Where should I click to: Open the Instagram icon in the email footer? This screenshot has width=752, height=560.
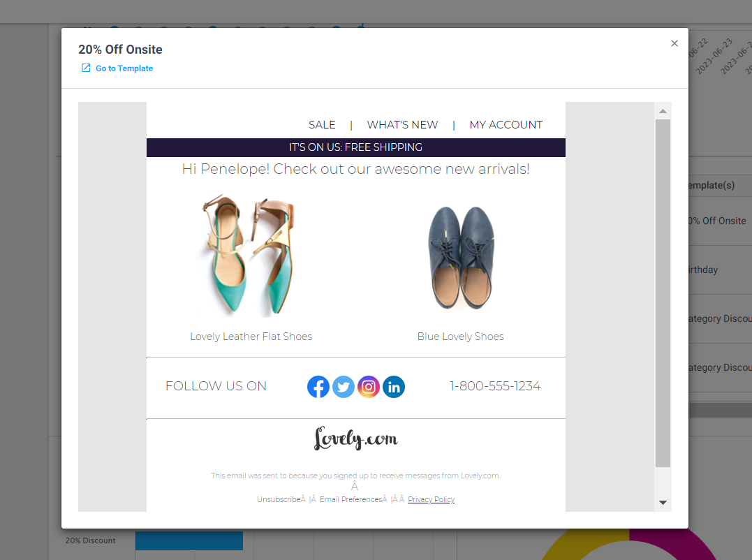[x=369, y=386]
